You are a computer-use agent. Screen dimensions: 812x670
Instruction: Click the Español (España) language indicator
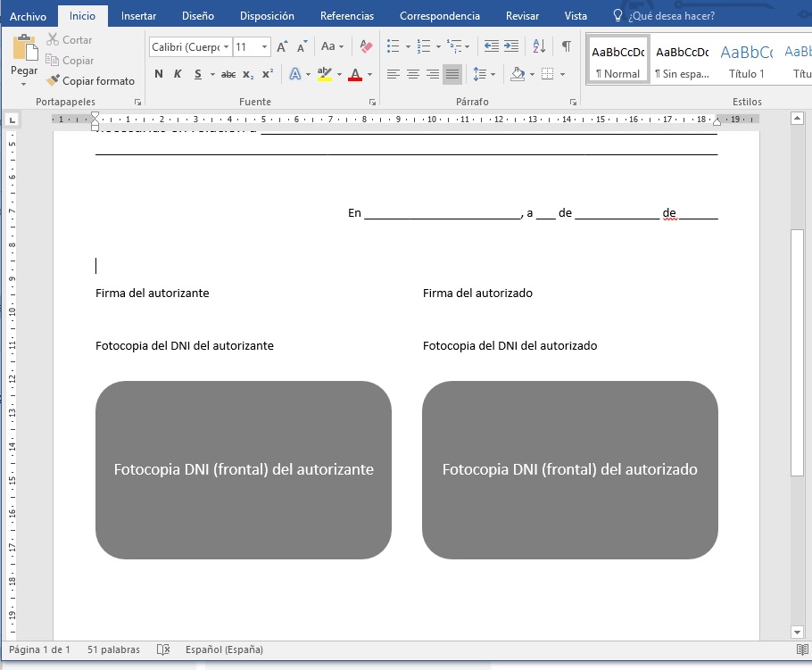(224, 649)
